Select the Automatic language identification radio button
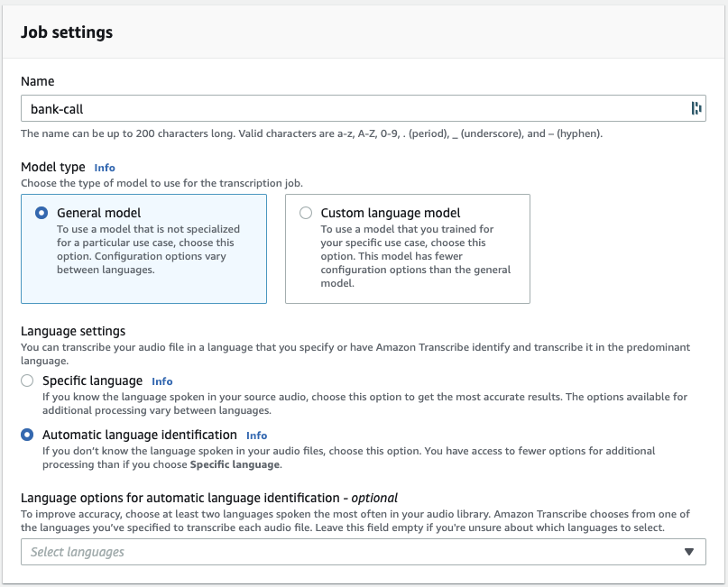This screenshot has width=728, height=587. point(27,435)
